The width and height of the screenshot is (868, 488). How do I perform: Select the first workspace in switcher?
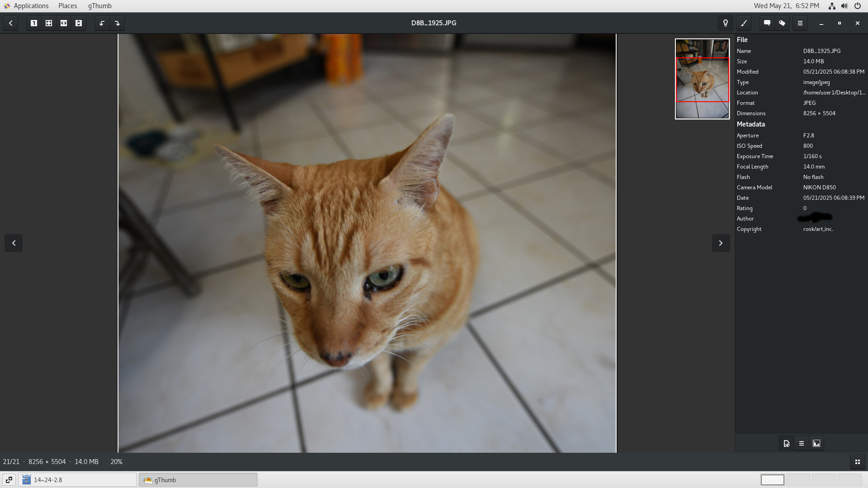(772, 480)
